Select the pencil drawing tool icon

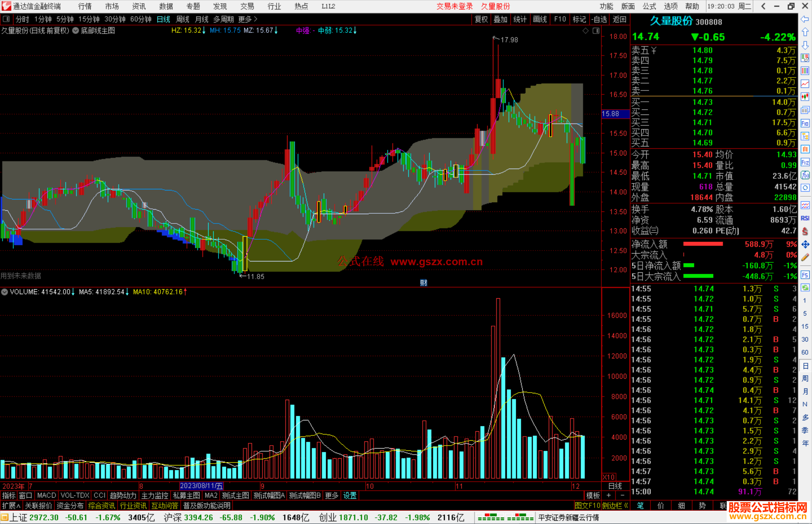[x=805, y=257]
